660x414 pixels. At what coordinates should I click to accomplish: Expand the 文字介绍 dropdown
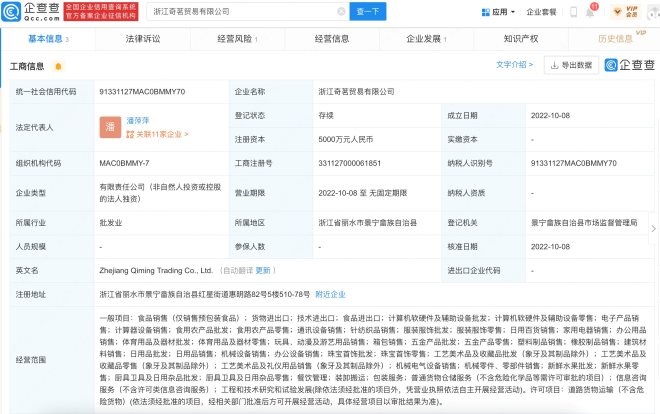coord(516,65)
